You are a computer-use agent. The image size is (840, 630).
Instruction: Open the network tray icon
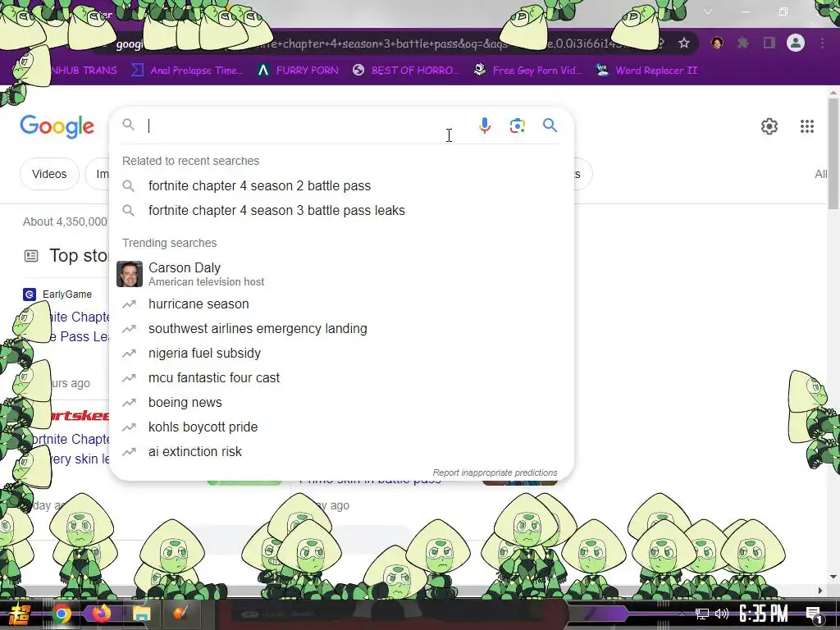pyautogui.click(x=701, y=614)
